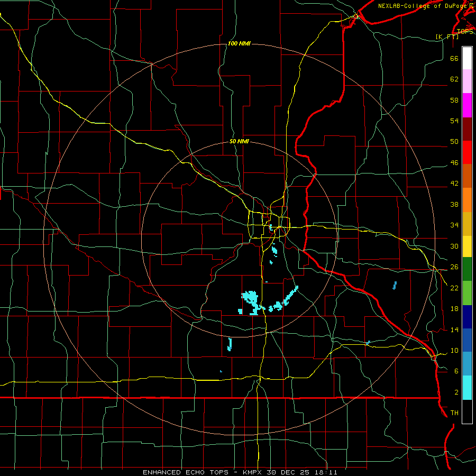Click the legend value "6"

tap(456, 371)
